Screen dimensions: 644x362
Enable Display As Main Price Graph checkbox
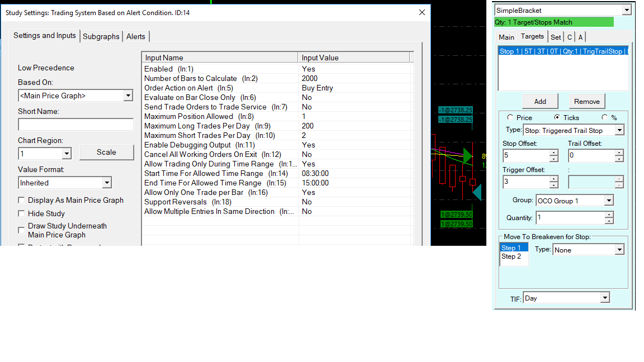coord(21,201)
